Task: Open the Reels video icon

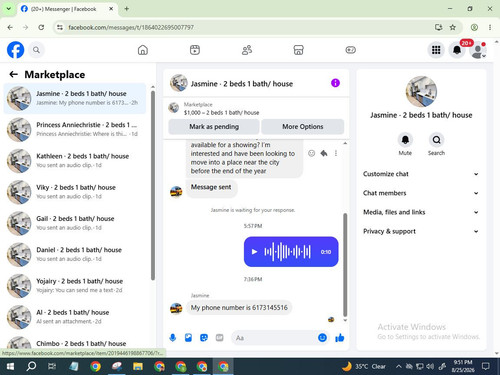Action: [x=195, y=50]
